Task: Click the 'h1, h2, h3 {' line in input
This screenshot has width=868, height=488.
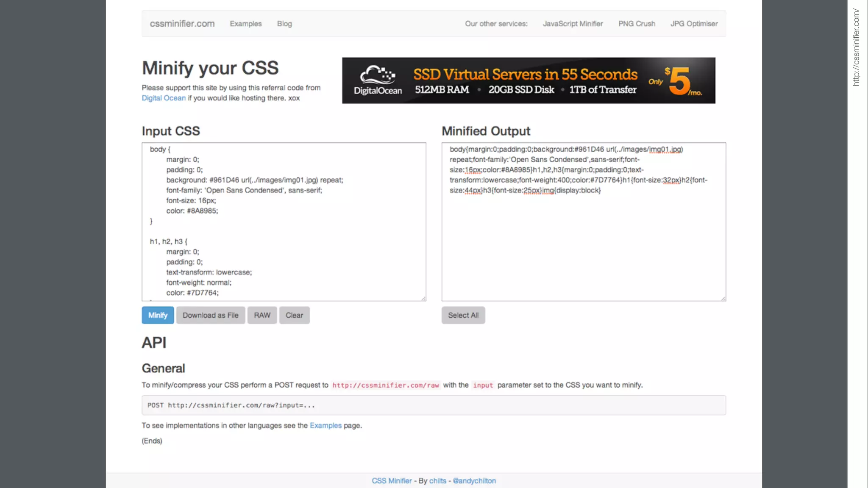Action: 168,241
